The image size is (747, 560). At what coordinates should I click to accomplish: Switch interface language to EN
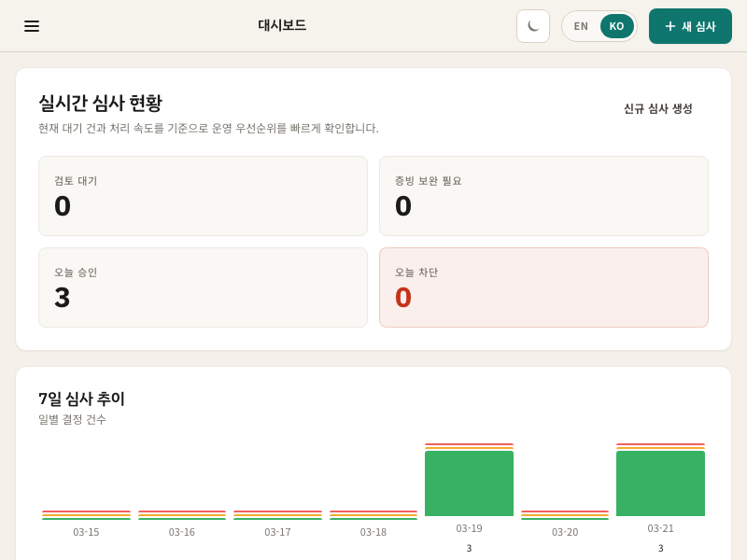(580, 26)
